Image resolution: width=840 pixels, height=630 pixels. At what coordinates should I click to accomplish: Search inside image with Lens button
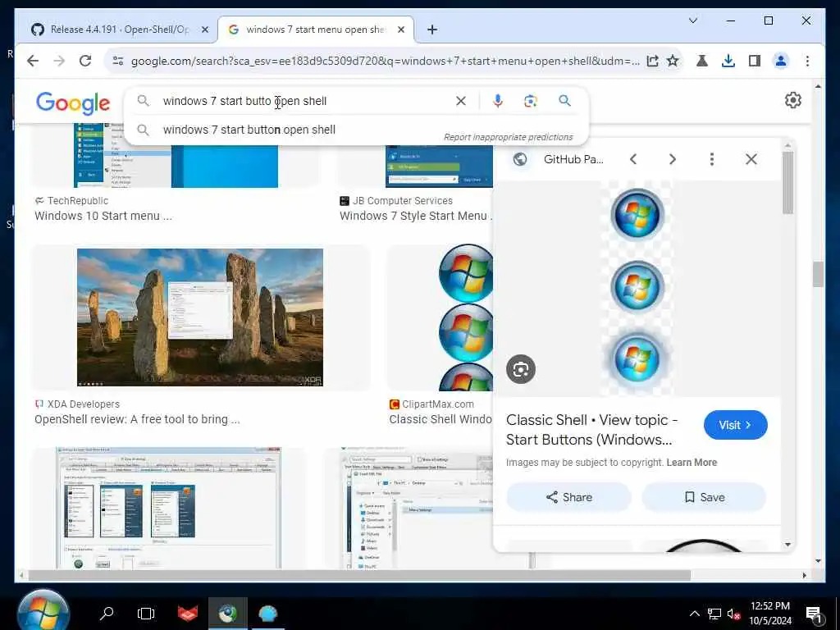tap(521, 369)
